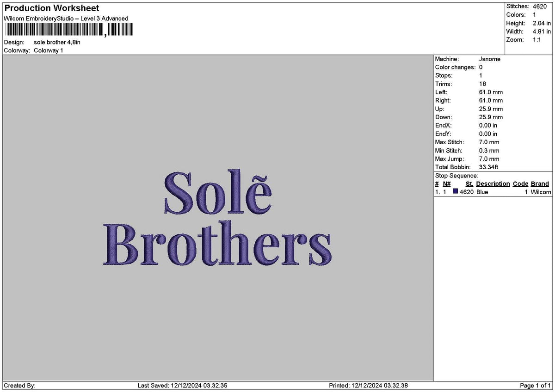555x392 pixels.
Task: Click the Description column header
Action: click(493, 184)
